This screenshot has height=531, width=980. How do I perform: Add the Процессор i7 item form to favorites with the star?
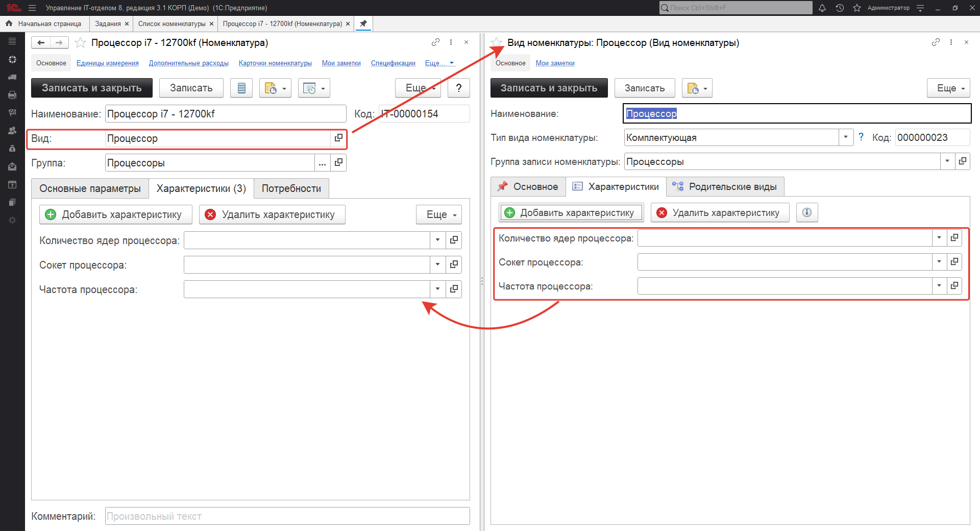coord(80,43)
